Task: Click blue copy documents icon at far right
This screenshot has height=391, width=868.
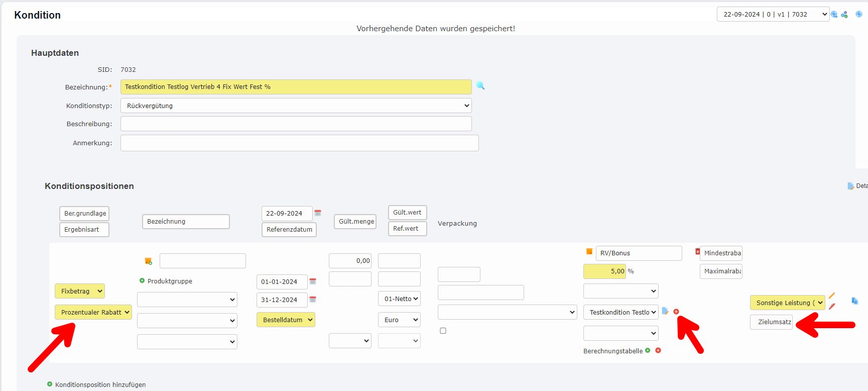Action: (x=854, y=301)
